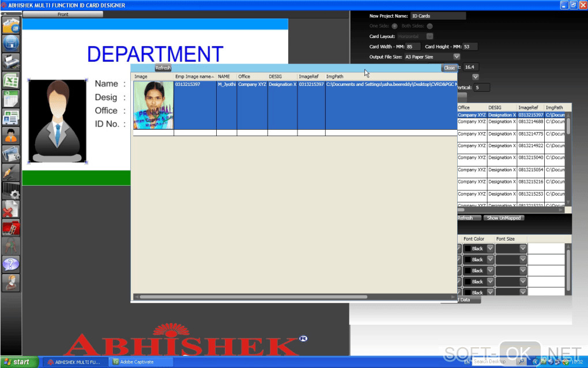This screenshot has width=588, height=368.
Task: Click first row black color swatch
Action: [x=468, y=249]
